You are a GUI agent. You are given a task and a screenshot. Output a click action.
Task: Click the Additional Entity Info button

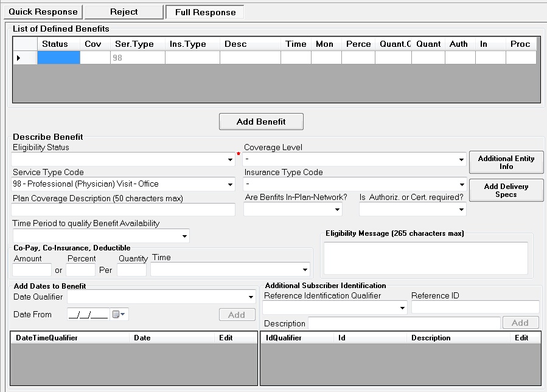(506, 162)
